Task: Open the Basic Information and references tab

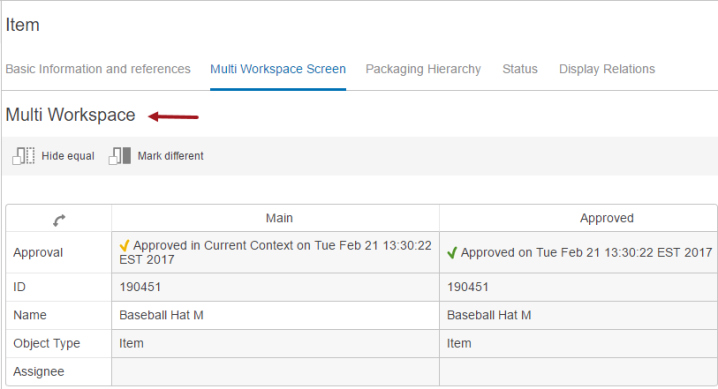Action: point(98,69)
